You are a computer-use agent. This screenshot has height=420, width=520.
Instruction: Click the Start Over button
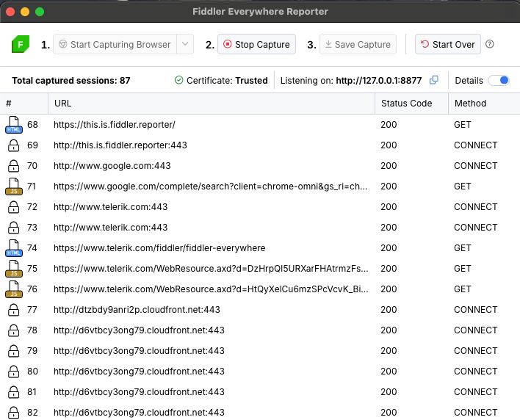(448, 44)
